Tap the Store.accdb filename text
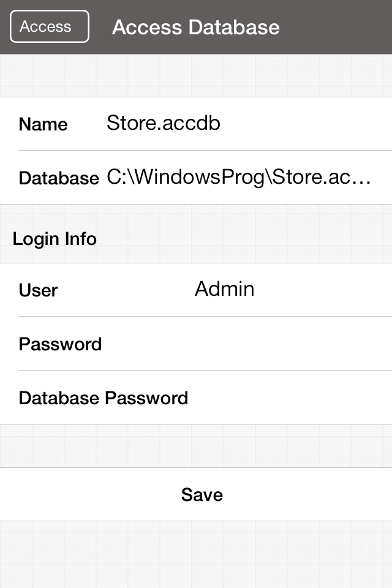This screenshot has width=392, height=588. point(164,123)
